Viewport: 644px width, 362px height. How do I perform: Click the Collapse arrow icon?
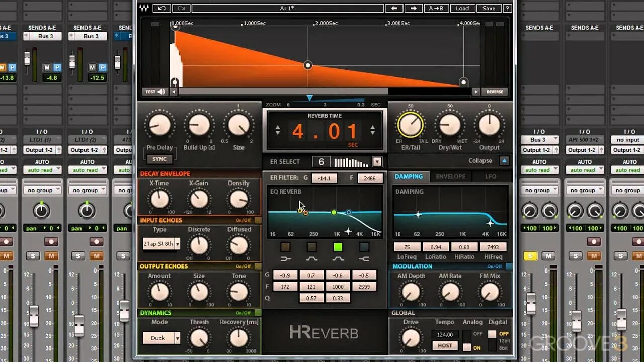click(x=504, y=161)
